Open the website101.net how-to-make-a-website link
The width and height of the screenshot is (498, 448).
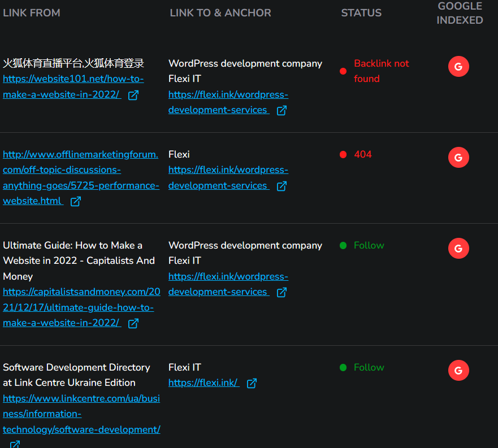[x=73, y=86]
